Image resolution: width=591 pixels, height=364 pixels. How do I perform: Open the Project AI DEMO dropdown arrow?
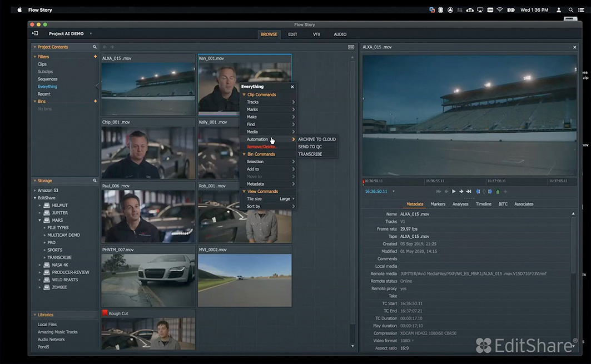pyautogui.click(x=91, y=34)
